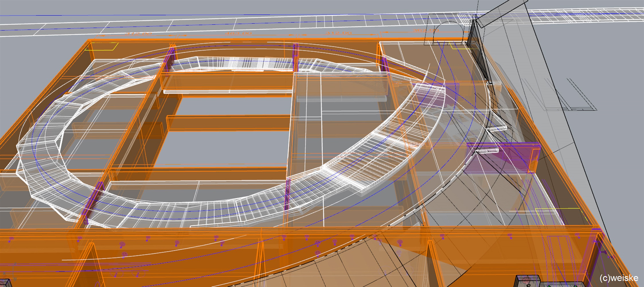Select the 312.00 dimension next to 463.00

click(339, 33)
